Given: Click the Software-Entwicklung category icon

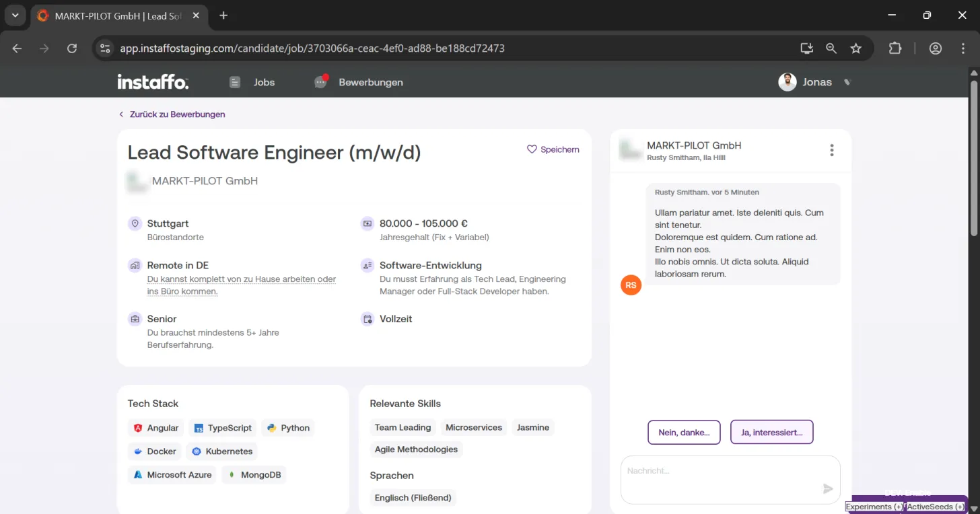Looking at the screenshot, I should pos(367,265).
